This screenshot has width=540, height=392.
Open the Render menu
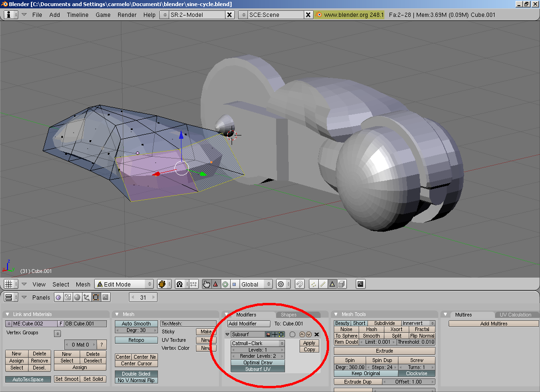click(x=127, y=15)
